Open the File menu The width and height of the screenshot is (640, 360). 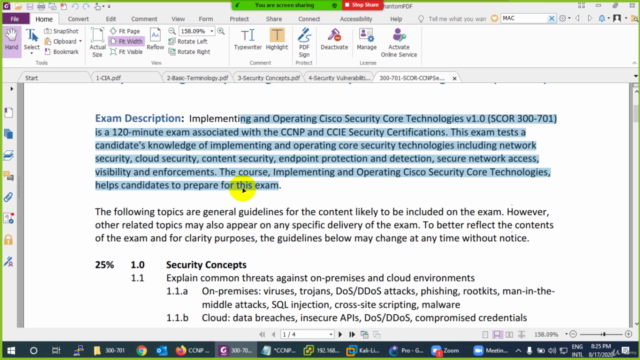(x=15, y=19)
